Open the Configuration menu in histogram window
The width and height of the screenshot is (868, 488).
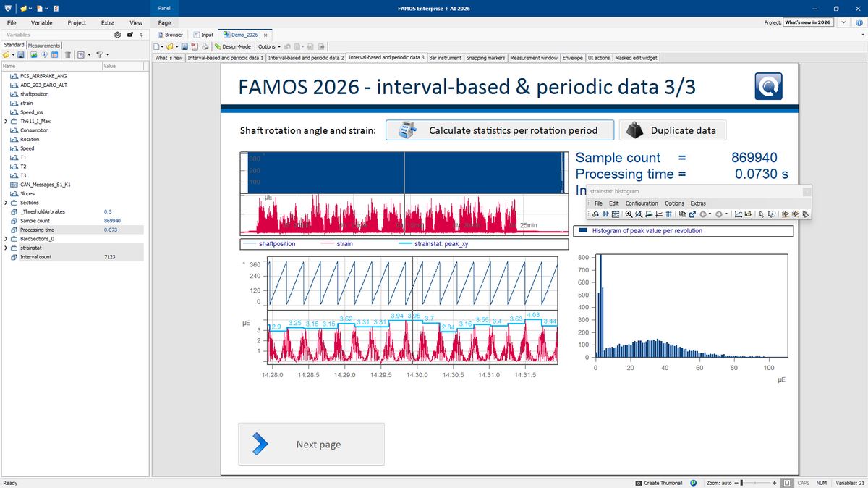point(642,203)
